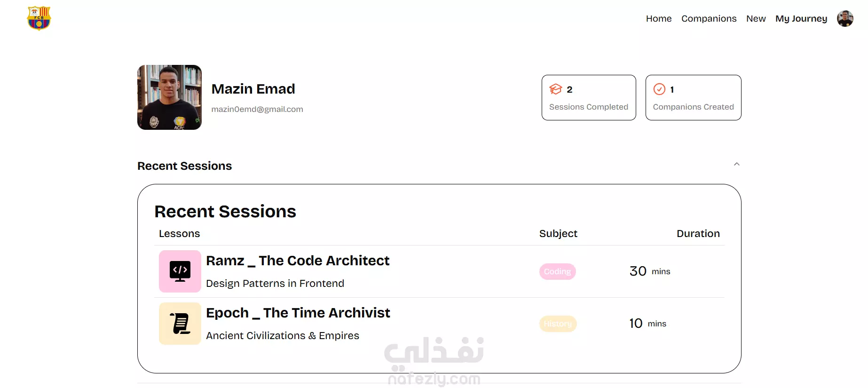Open the pink coding monitor icon

coord(180,271)
